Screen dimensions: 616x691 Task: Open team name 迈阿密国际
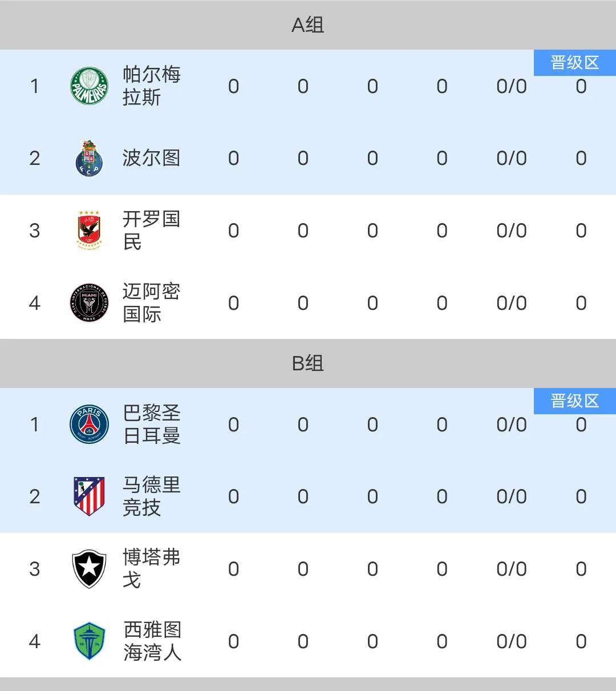click(152, 302)
